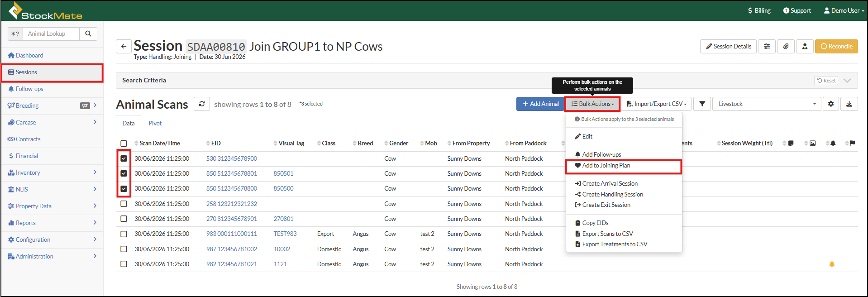This screenshot has height=297, width=868.
Task: Uncheck the row with EID 530 312345678900
Action: [x=124, y=158]
